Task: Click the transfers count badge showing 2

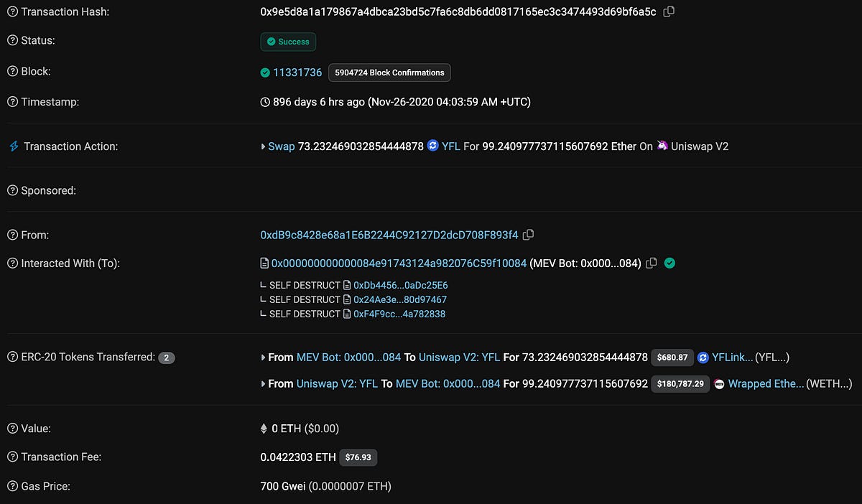Action: click(x=167, y=358)
